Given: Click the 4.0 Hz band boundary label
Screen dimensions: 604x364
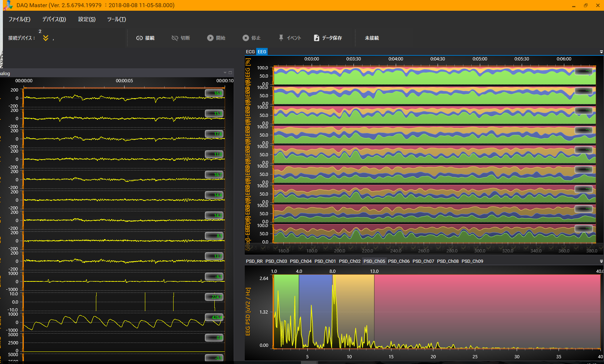Looking at the screenshot, I should coord(299,271).
